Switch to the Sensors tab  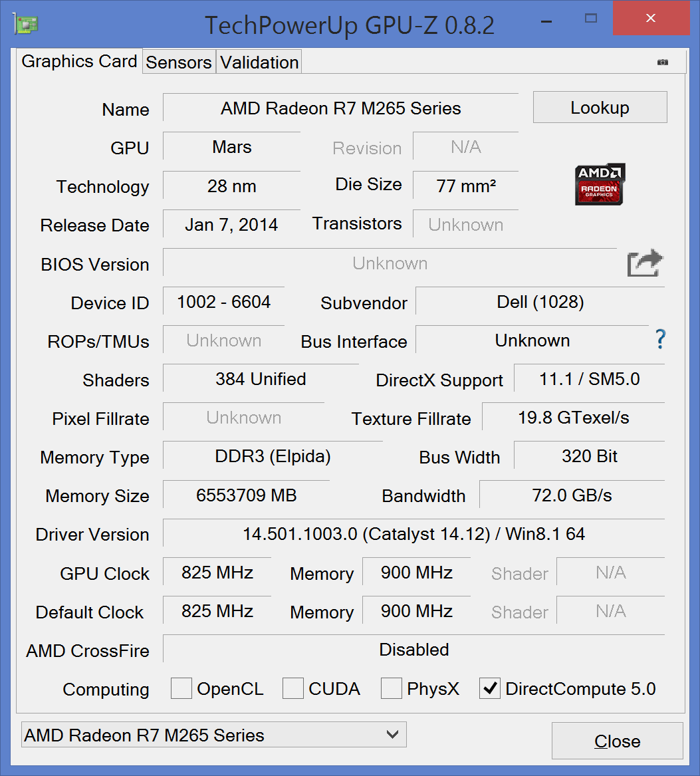tap(179, 63)
